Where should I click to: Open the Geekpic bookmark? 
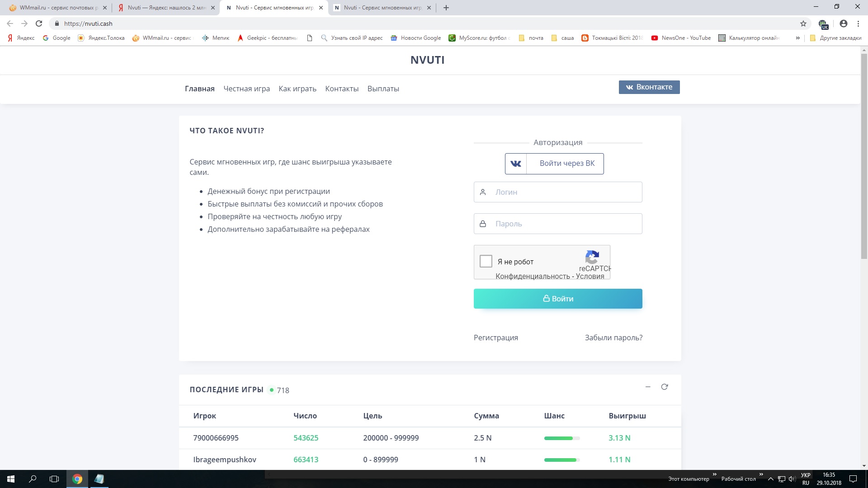(x=267, y=38)
